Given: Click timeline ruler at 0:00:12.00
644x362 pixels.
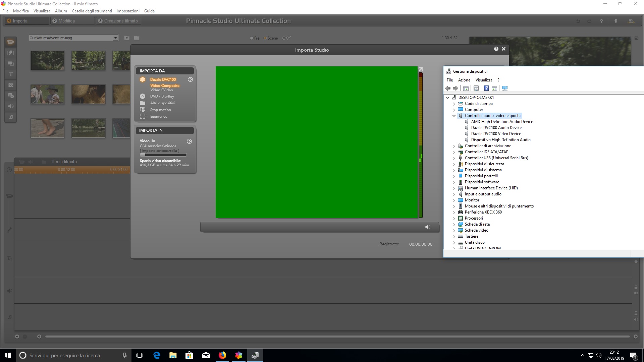Looking at the screenshot, I should pyautogui.click(x=66, y=170).
